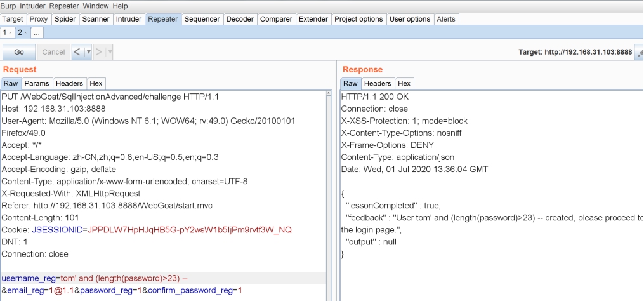Select the Request Hex tab
Viewport: 644px width, 301px height.
click(x=96, y=83)
